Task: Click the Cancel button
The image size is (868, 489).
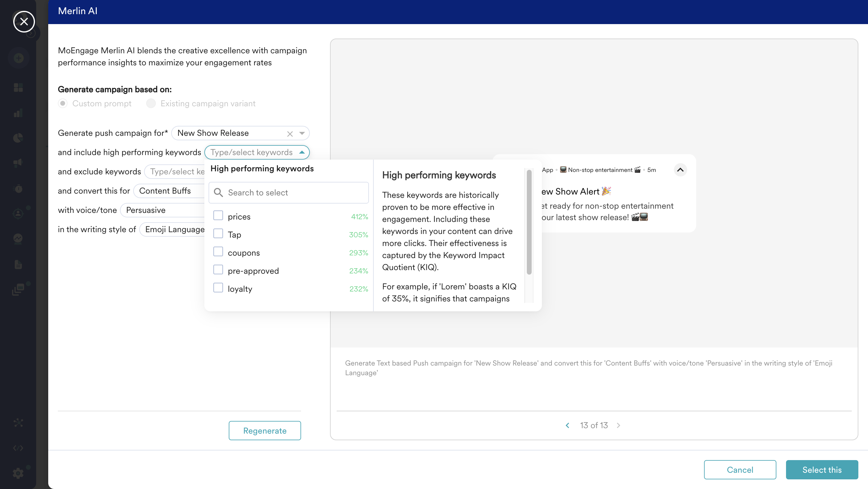Action: click(x=740, y=469)
